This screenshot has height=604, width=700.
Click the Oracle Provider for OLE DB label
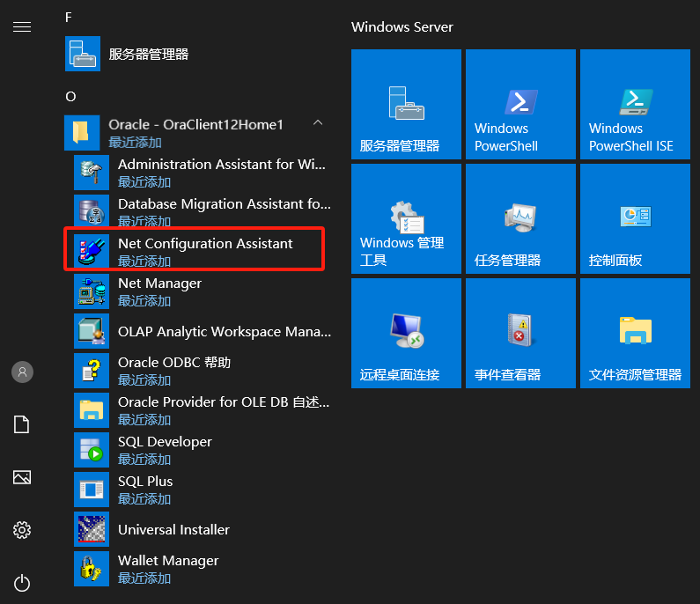[x=224, y=402]
